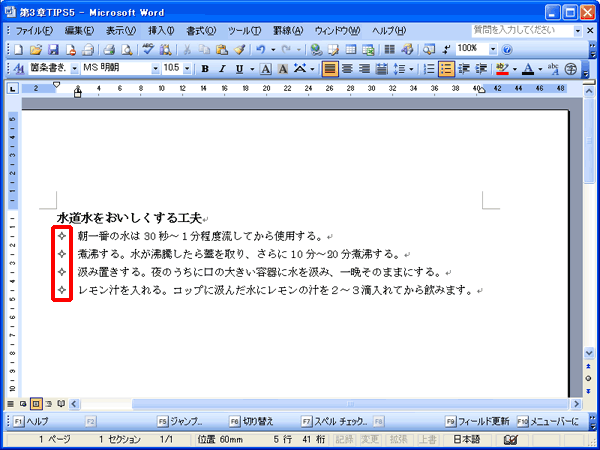Toggle numbered list formatting
600x450 pixels.
429,69
